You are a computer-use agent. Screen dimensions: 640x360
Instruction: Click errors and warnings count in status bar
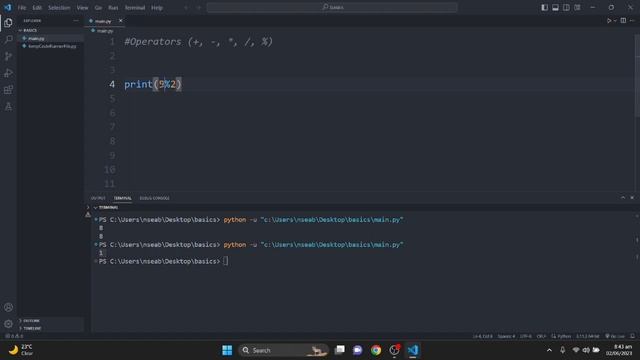coord(14,336)
